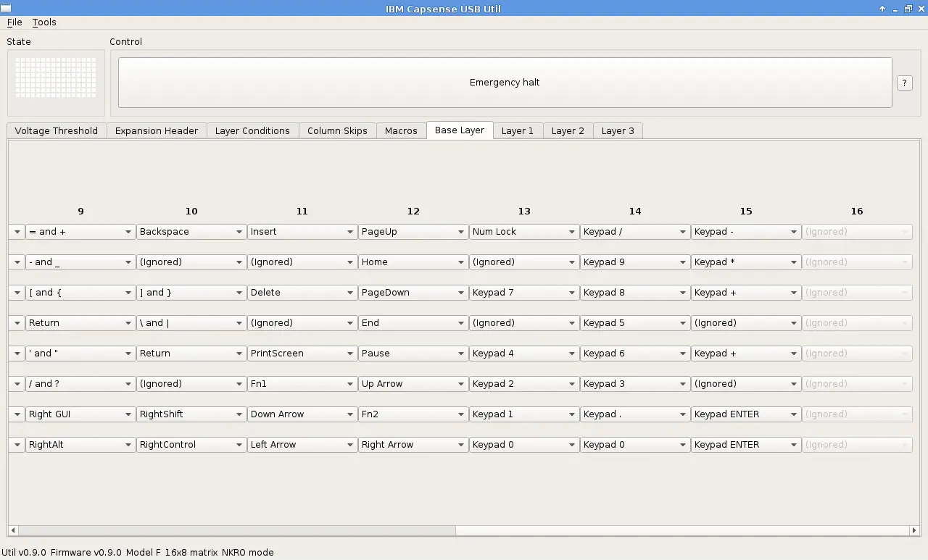Expand the Fn1 dropdown
Viewport: 928px width, 560px height.
(x=302, y=384)
